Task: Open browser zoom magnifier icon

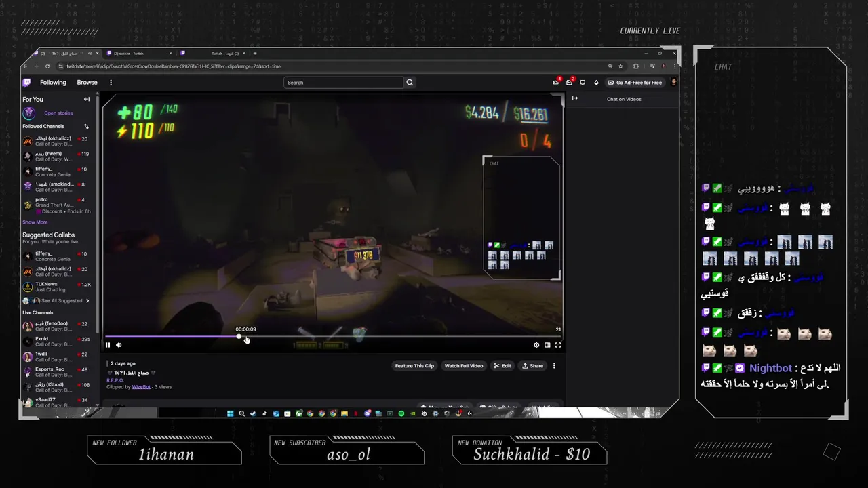Action: coord(610,66)
